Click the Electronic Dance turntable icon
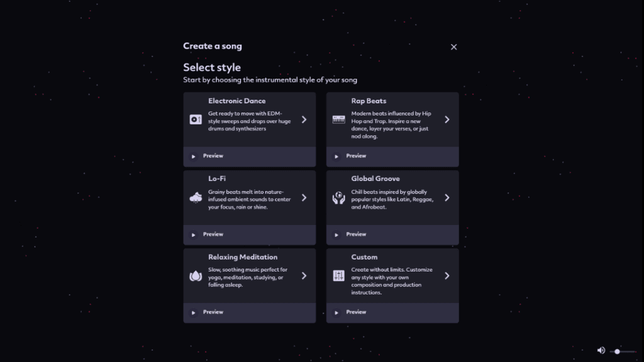 click(196, 119)
